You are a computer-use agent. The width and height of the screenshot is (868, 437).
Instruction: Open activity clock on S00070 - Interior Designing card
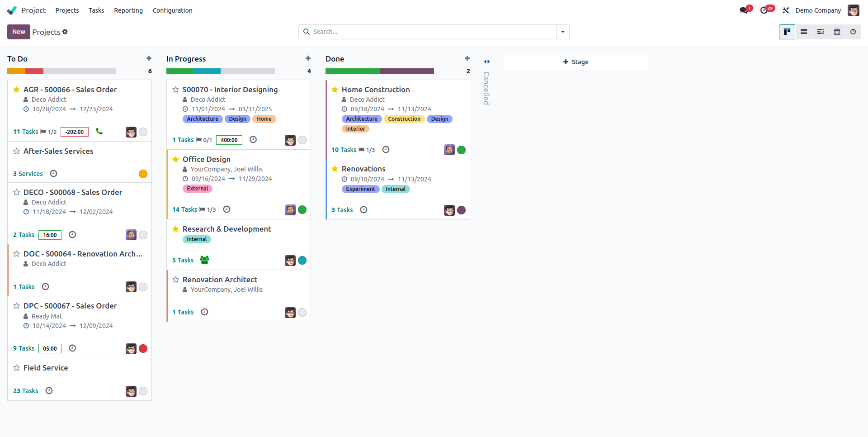(253, 140)
